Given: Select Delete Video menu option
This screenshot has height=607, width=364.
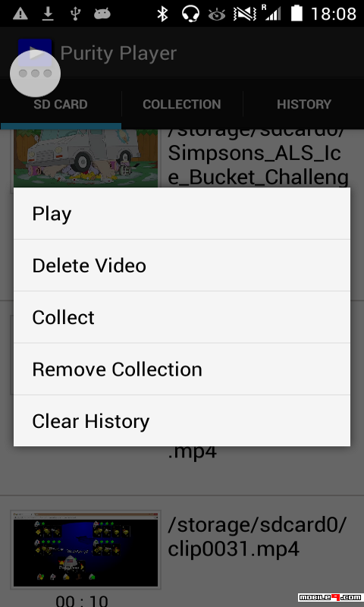Looking at the screenshot, I should click(182, 266).
